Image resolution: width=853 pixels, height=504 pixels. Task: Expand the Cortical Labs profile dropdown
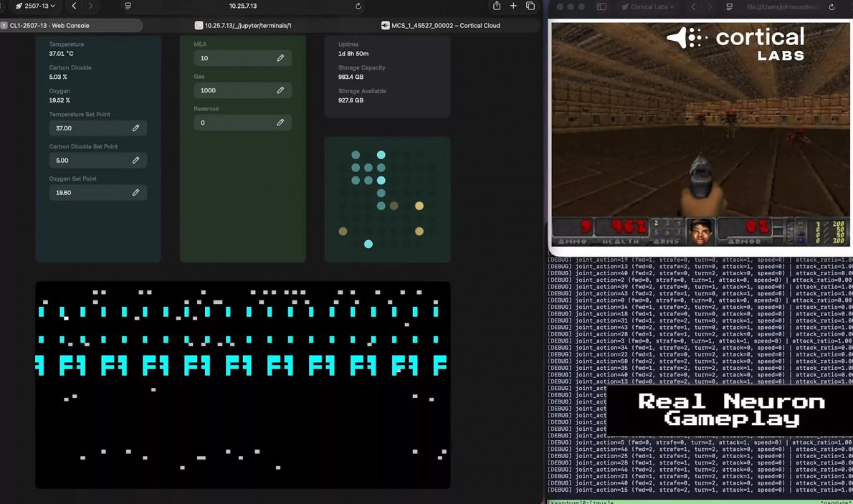click(648, 7)
